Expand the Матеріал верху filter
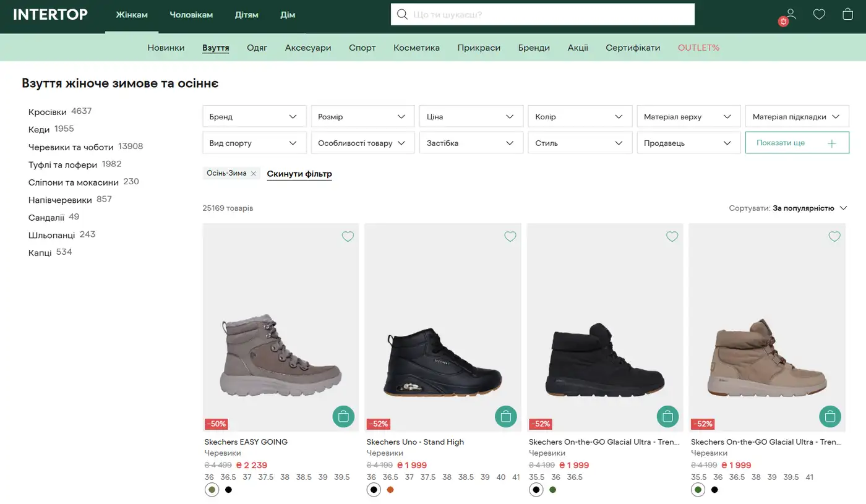The height and width of the screenshot is (504, 866). [688, 116]
